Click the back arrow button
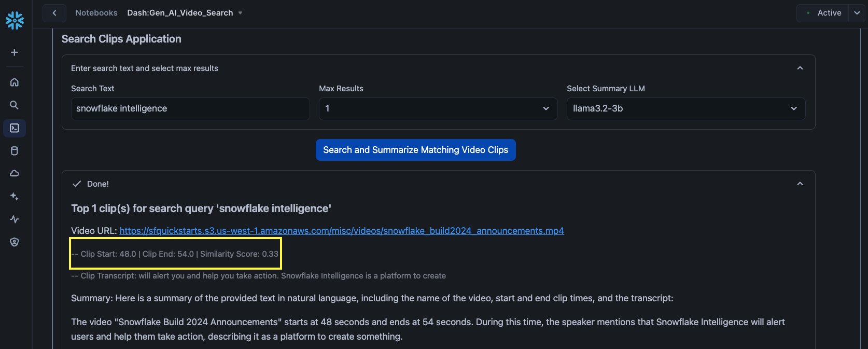Image resolution: width=868 pixels, height=349 pixels. tap(54, 13)
